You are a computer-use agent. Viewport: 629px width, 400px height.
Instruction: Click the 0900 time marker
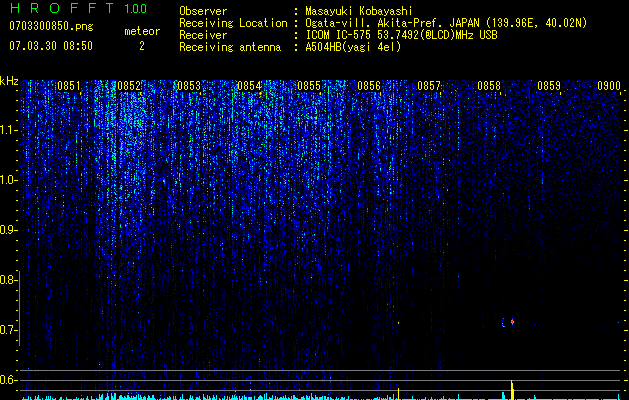click(x=609, y=86)
